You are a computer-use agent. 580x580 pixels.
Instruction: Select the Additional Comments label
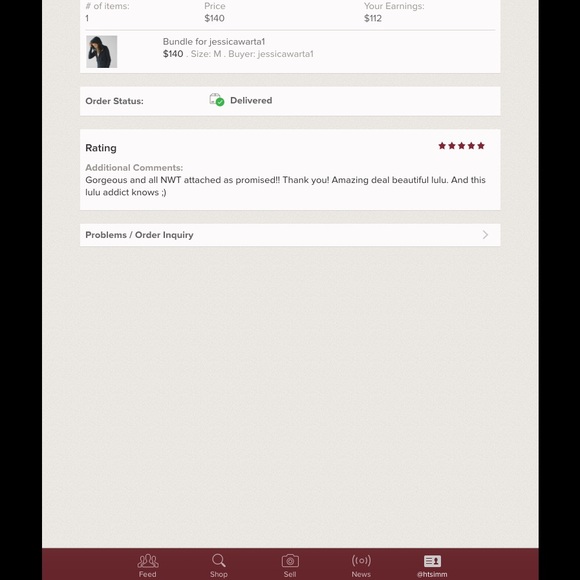(x=134, y=168)
